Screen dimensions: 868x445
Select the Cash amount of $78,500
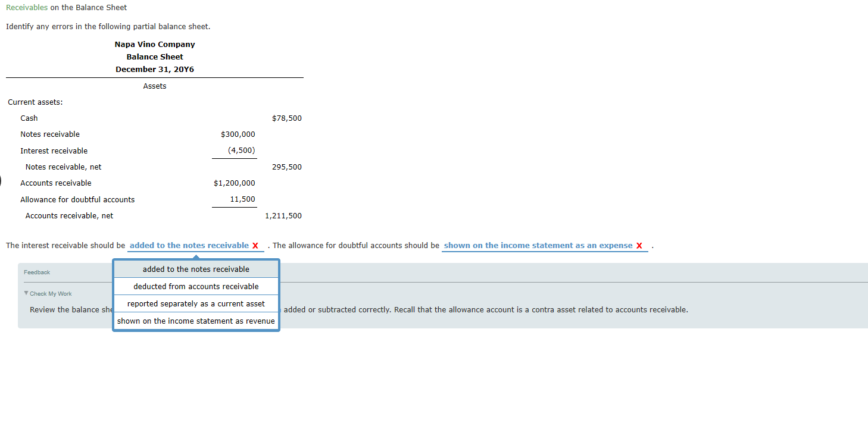(x=287, y=118)
